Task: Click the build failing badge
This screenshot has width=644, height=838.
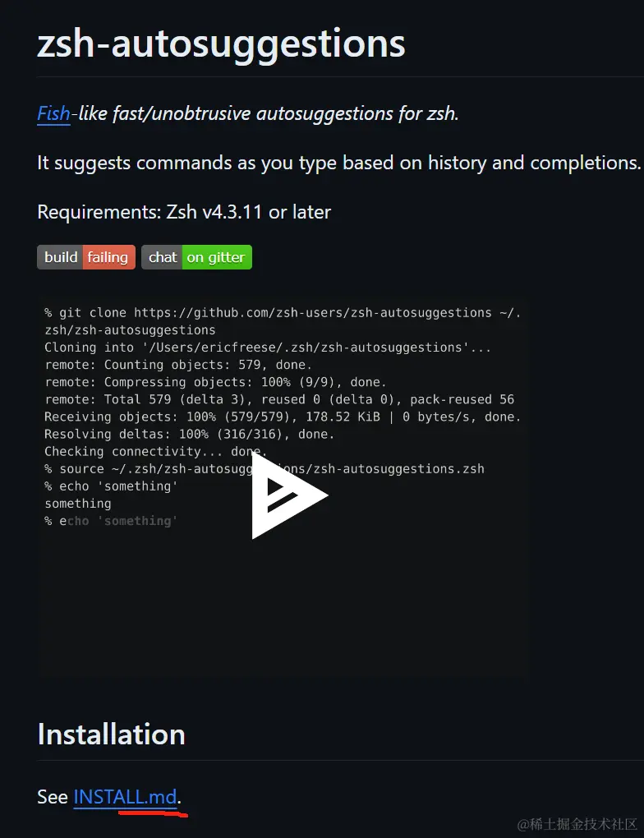Action: pos(86,257)
